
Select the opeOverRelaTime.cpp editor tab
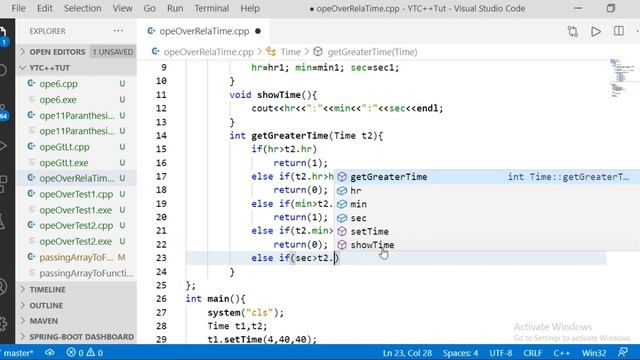pos(204,31)
